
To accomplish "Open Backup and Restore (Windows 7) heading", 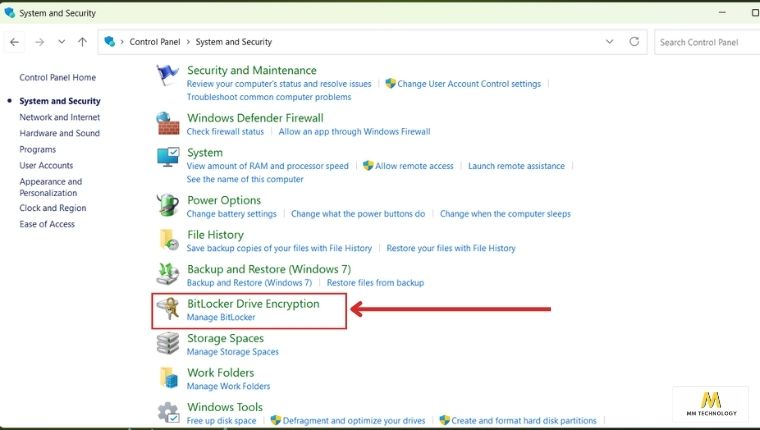I will 269,269.
